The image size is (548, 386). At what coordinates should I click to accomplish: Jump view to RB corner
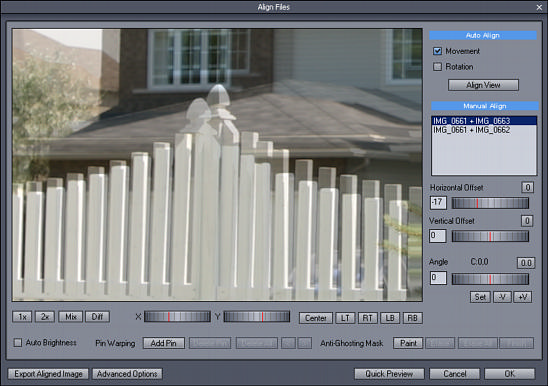click(412, 318)
